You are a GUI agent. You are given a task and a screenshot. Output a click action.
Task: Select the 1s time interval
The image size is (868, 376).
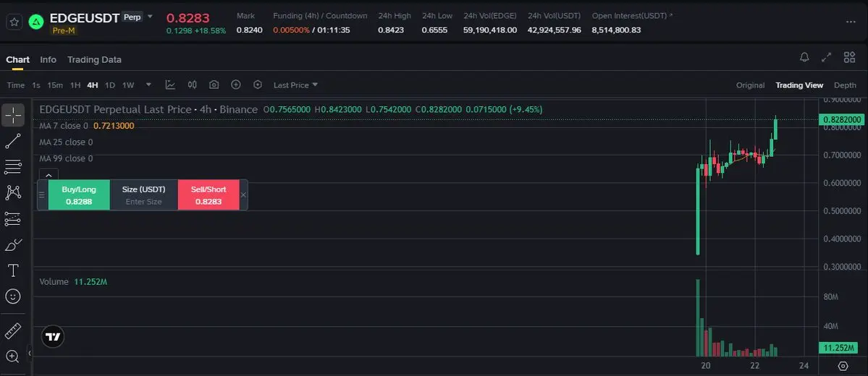click(x=36, y=85)
